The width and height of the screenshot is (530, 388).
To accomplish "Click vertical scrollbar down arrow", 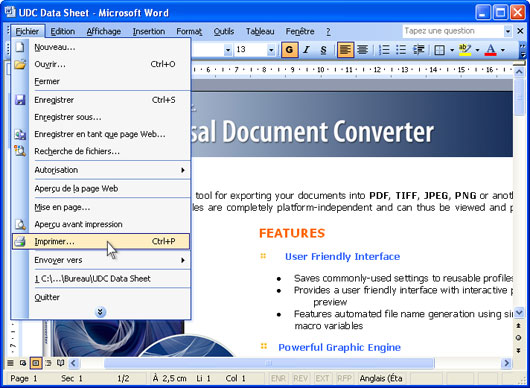I will 519,313.
